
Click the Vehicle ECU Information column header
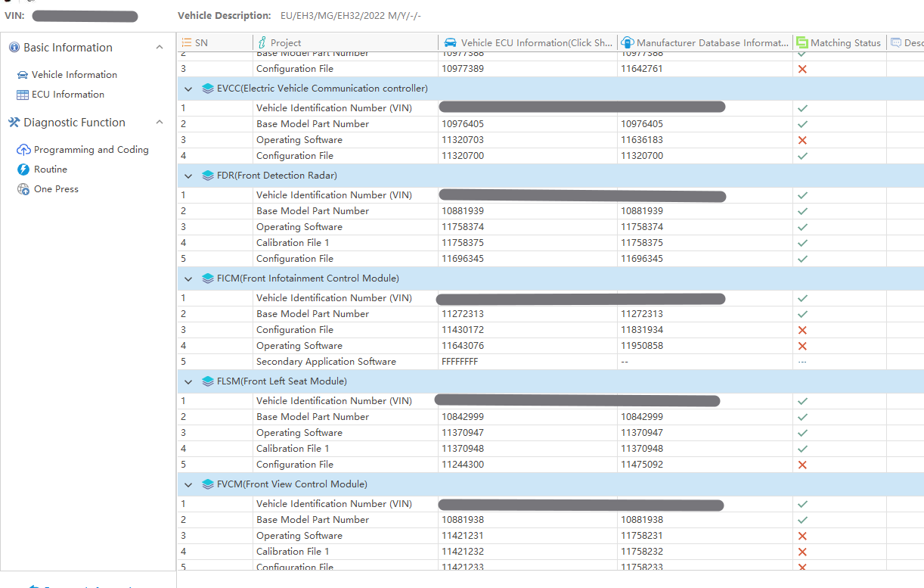tap(536, 43)
